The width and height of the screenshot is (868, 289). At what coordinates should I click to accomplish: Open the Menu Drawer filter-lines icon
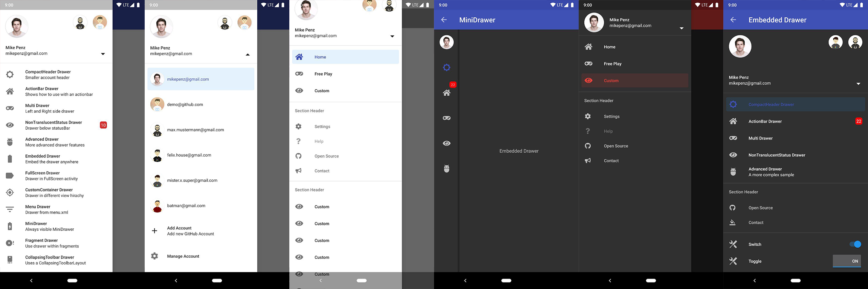[x=10, y=209]
